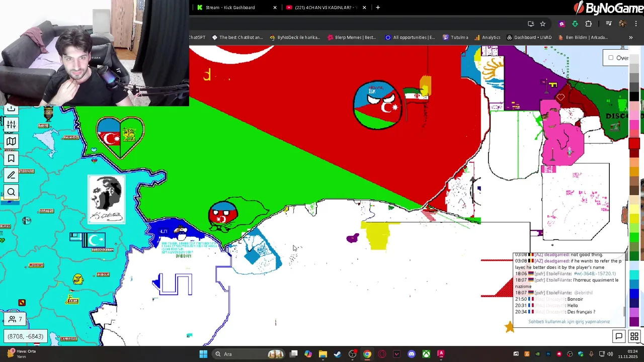
Task: Pick the orange color in the palette
Action: pos(634,172)
